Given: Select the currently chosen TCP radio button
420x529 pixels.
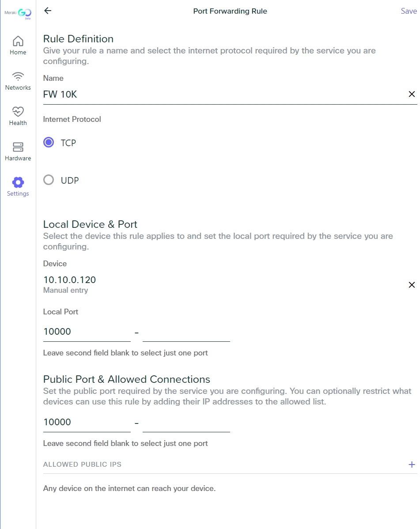Looking at the screenshot, I should coord(49,142).
